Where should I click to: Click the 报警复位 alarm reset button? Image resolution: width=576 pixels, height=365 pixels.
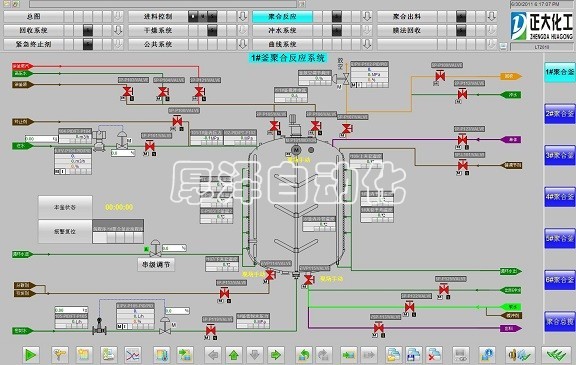(x=65, y=232)
